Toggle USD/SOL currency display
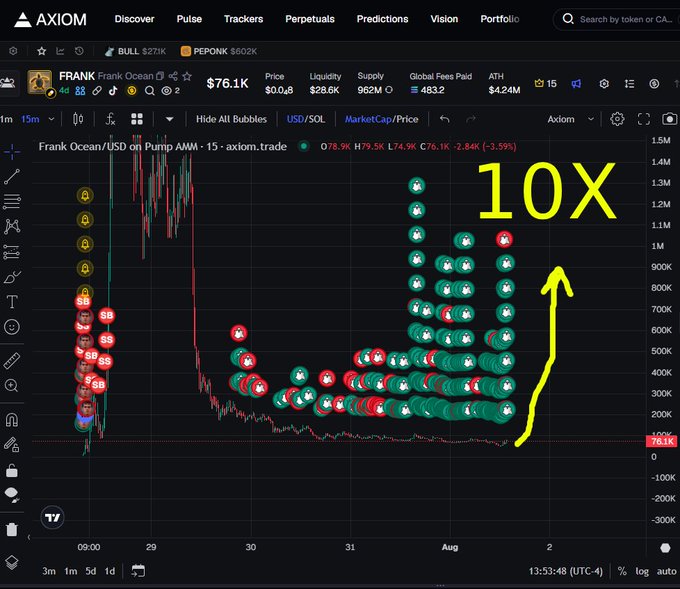The image size is (680, 589). tap(306, 119)
